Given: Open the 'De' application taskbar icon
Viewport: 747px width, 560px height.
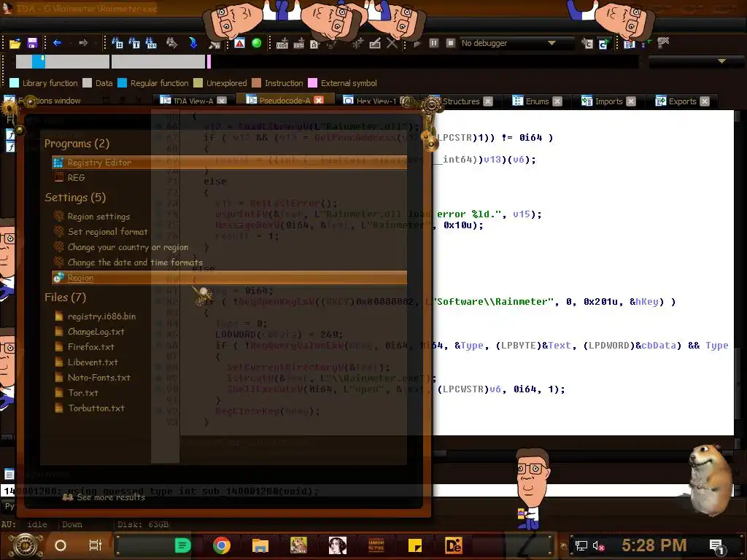Looking at the screenshot, I should (453, 545).
